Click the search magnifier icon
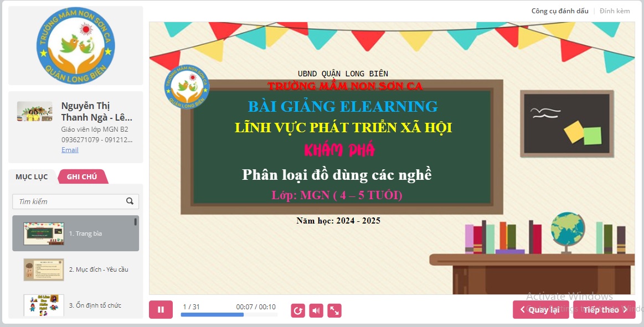 (x=130, y=201)
